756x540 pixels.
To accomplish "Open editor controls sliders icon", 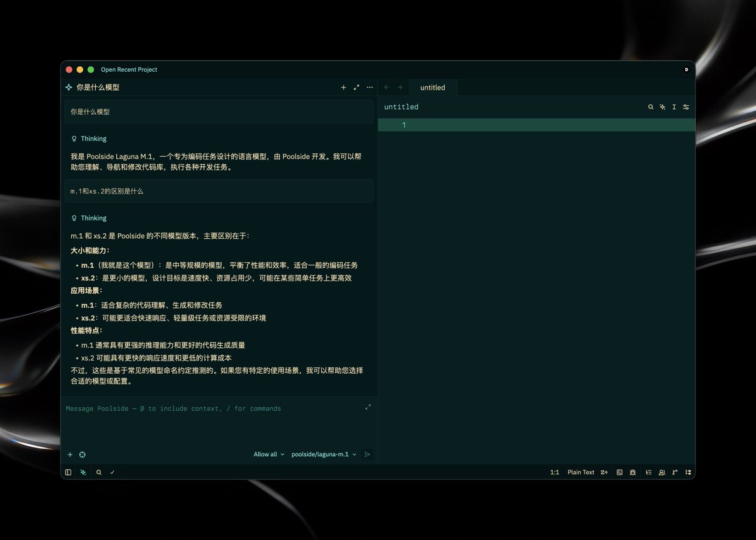I will pyautogui.click(x=686, y=107).
